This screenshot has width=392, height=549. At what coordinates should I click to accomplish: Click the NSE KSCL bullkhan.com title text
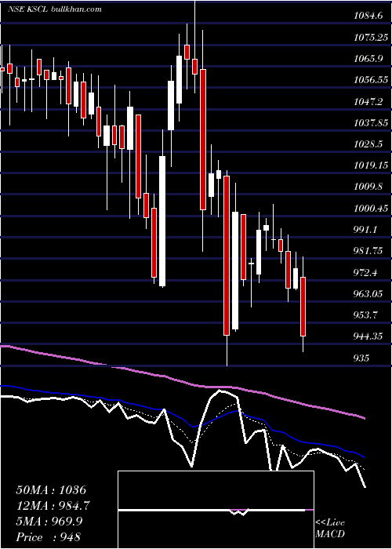(x=55, y=9)
